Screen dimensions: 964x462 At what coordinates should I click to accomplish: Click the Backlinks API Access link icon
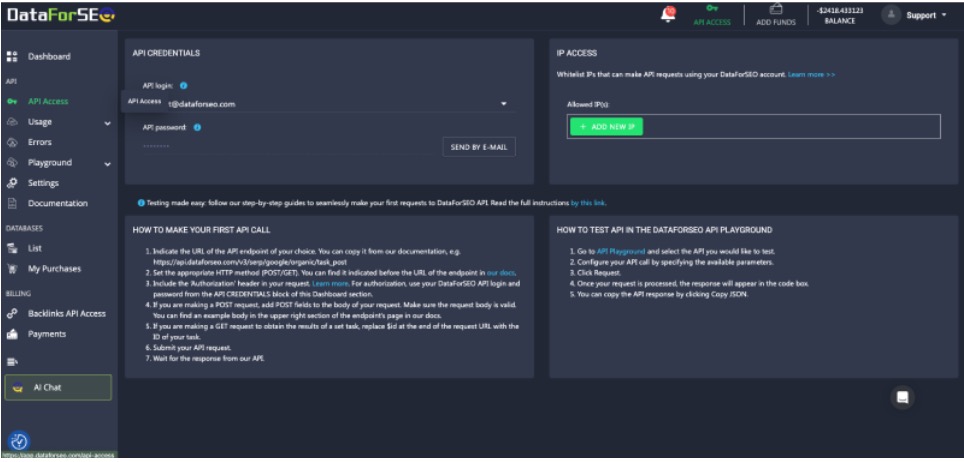pos(12,314)
